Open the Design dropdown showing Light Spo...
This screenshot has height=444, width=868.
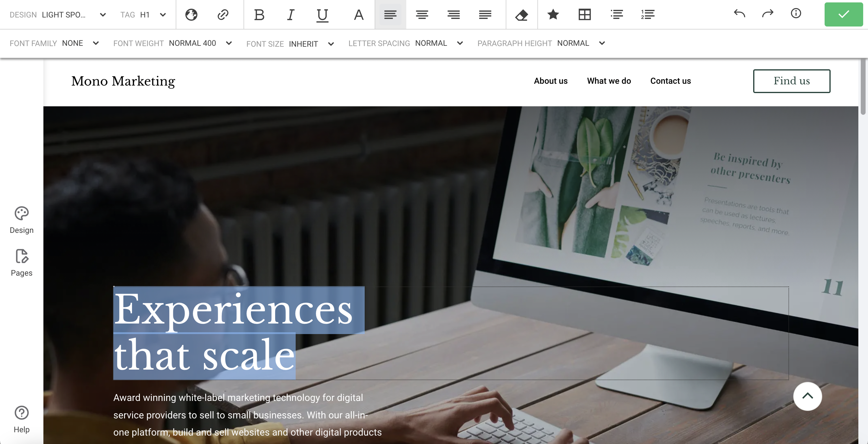58,15
